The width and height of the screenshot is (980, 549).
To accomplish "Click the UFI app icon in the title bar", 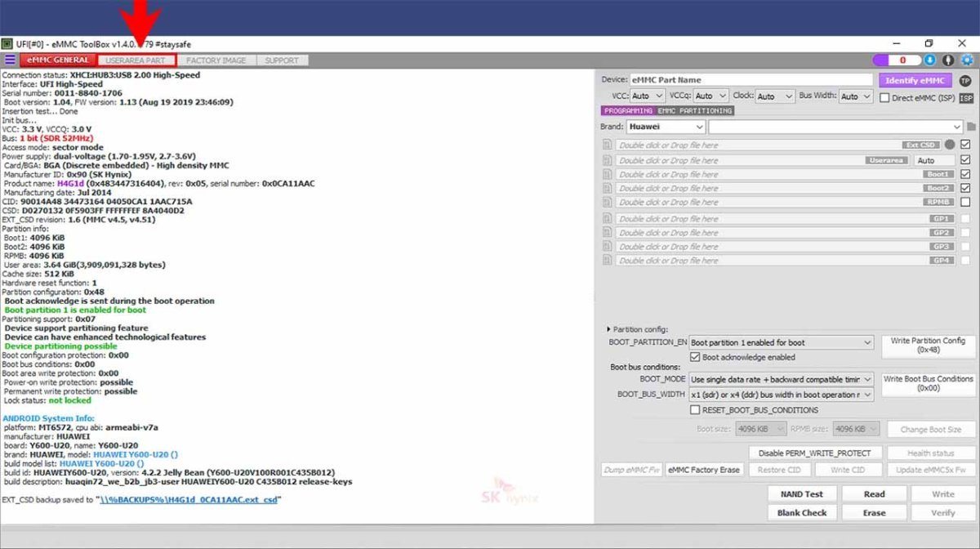I will (x=7, y=43).
